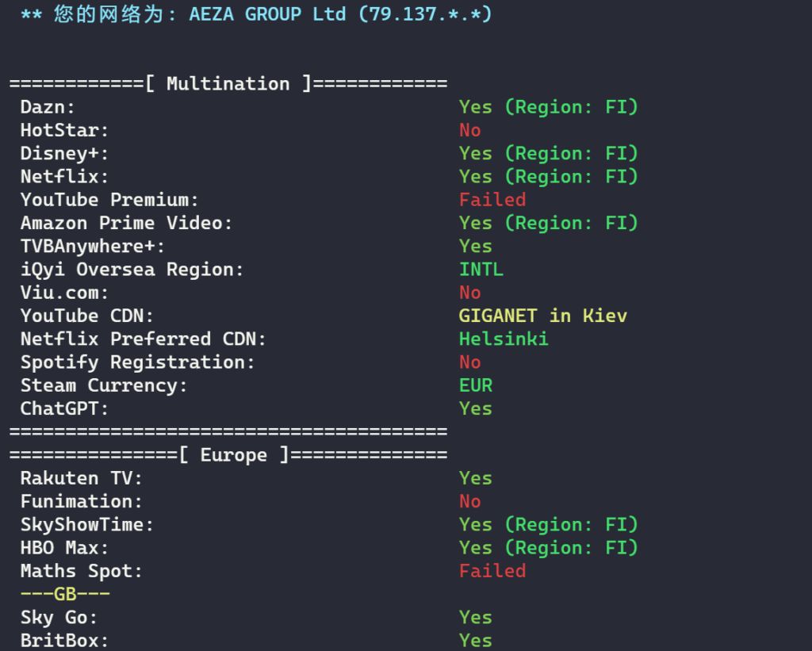Click the HotStar 'No' result
This screenshot has width=812, height=651.
click(x=469, y=130)
